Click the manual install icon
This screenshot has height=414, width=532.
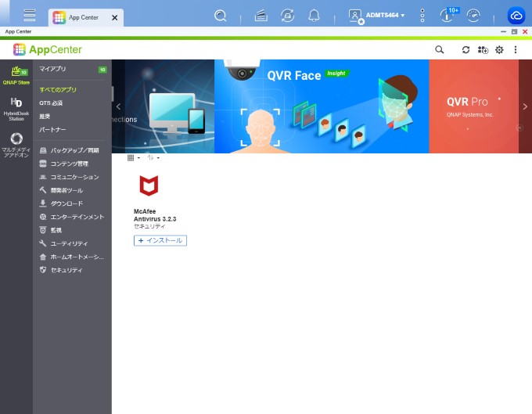[483, 50]
